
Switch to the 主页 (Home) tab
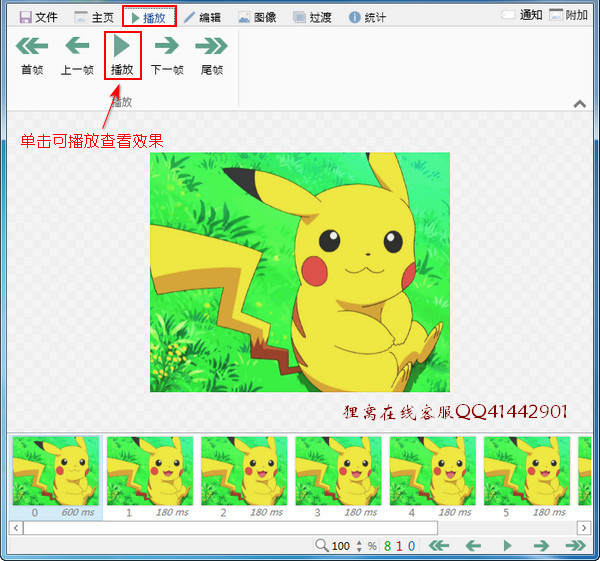click(94, 17)
